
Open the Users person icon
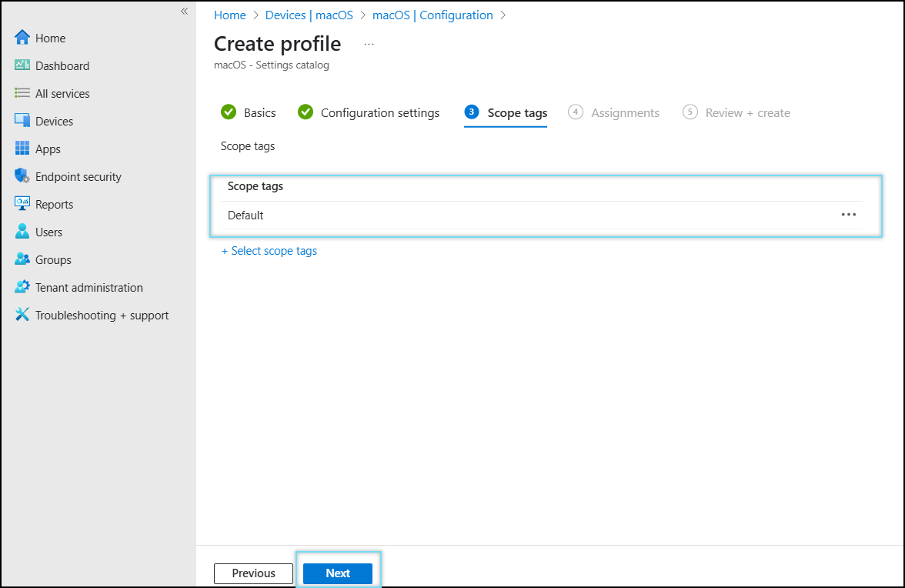coord(22,232)
